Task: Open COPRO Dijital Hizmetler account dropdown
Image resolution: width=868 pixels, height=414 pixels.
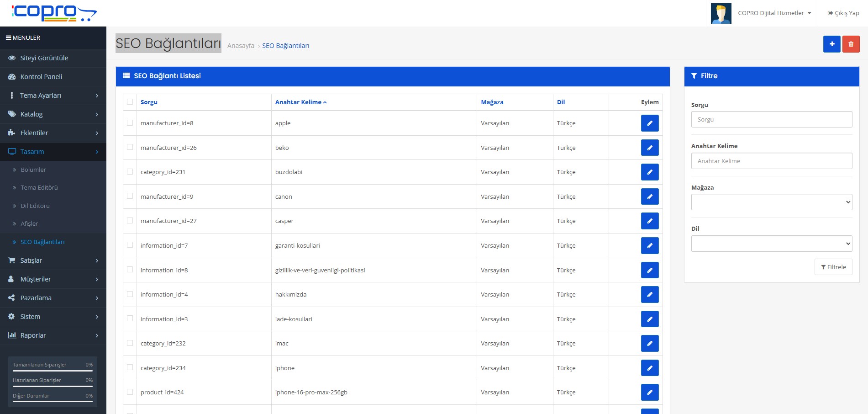Action: pyautogui.click(x=774, y=13)
